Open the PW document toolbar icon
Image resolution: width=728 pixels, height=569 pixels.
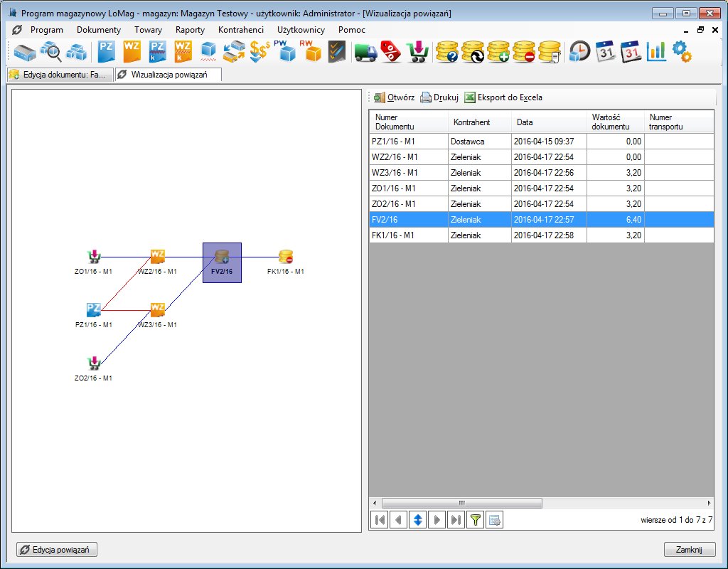285,52
